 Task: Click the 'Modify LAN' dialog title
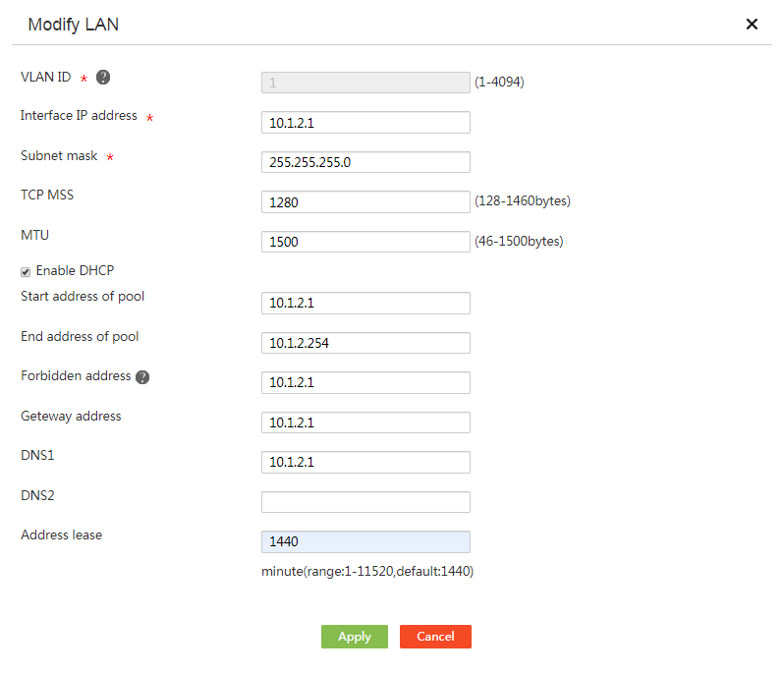73,25
